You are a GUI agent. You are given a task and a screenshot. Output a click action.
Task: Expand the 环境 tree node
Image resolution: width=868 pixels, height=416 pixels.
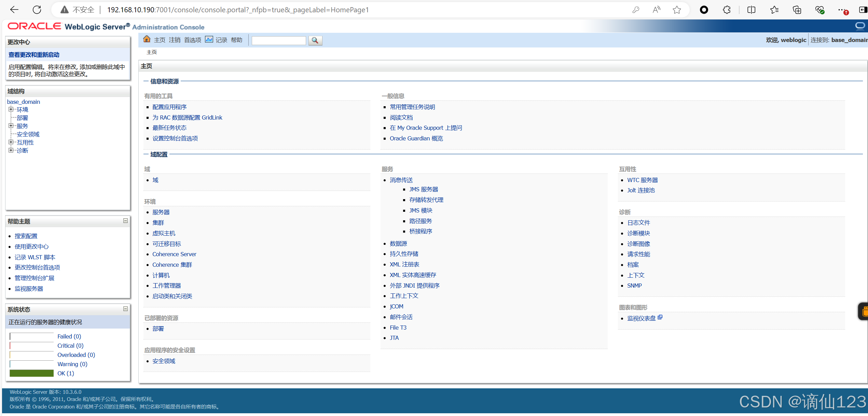point(11,109)
